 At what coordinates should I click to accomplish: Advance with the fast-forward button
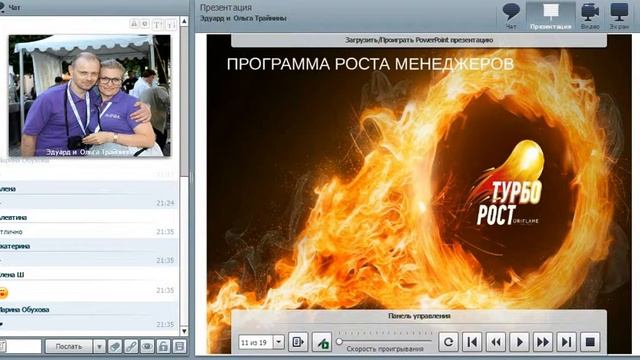[x=543, y=342]
